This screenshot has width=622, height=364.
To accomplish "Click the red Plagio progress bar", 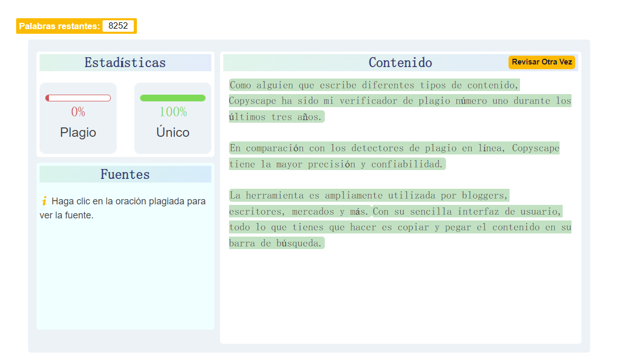I will (x=78, y=98).
